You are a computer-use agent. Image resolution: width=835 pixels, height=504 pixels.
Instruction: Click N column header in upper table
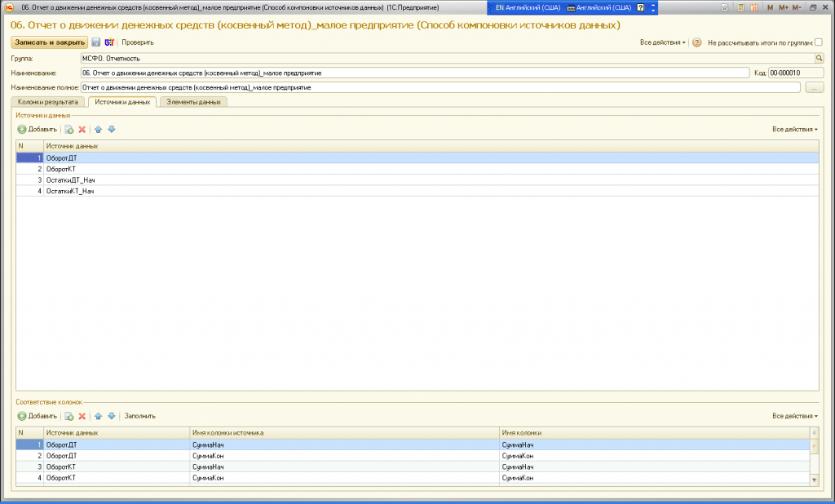[30, 146]
